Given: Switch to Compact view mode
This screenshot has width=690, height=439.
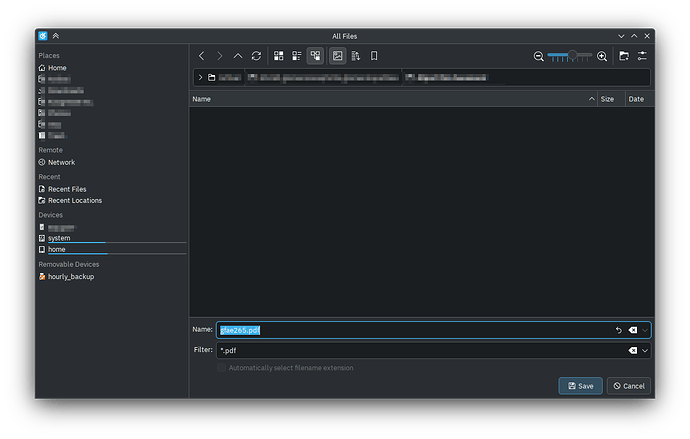Looking at the screenshot, I should pos(297,56).
